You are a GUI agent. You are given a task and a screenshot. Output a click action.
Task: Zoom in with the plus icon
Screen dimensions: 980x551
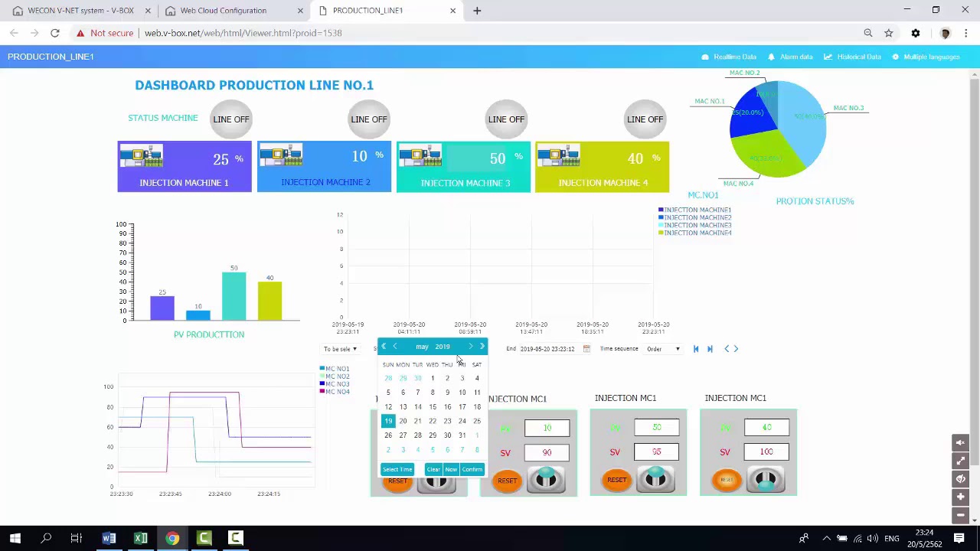pyautogui.click(x=960, y=497)
